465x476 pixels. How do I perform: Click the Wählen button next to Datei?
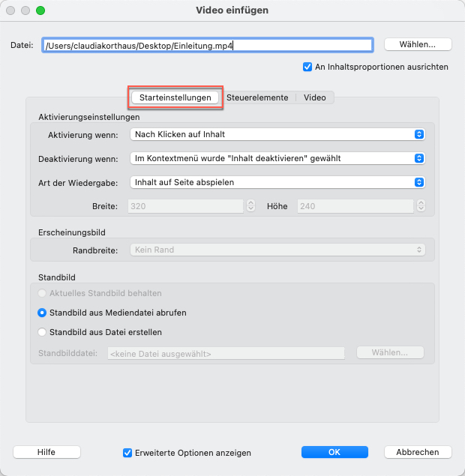coord(418,44)
